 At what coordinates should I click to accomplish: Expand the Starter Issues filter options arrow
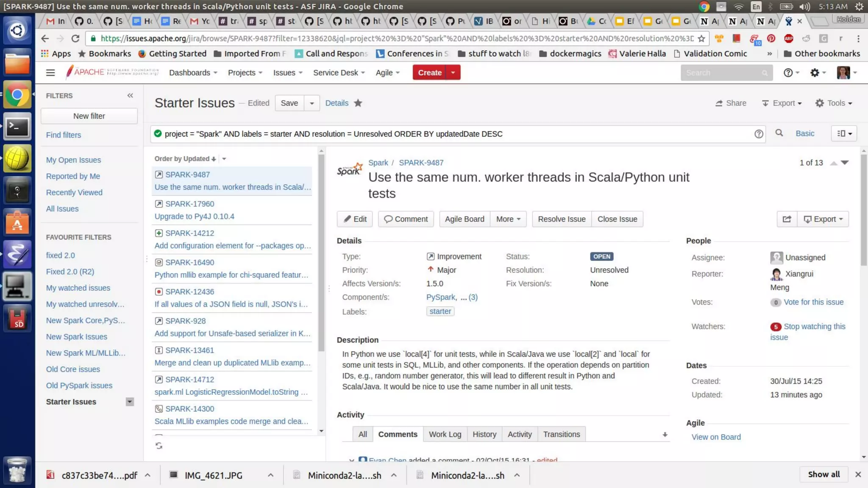130,402
